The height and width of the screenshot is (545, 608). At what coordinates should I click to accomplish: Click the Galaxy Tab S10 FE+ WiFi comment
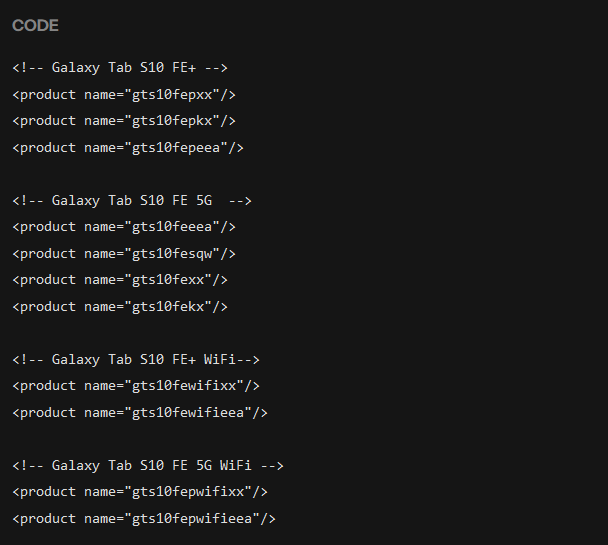coord(136,359)
